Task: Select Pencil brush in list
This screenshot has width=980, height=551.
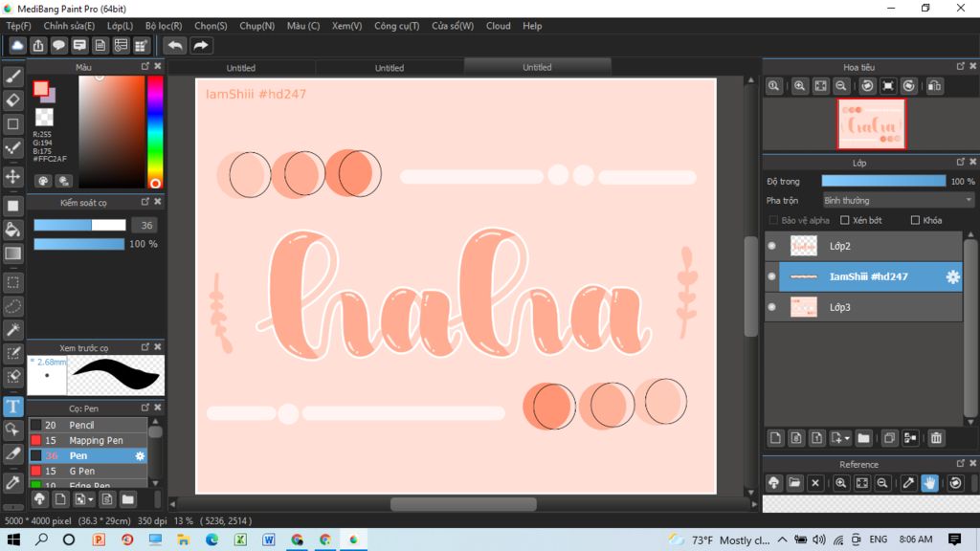Action: (x=87, y=425)
